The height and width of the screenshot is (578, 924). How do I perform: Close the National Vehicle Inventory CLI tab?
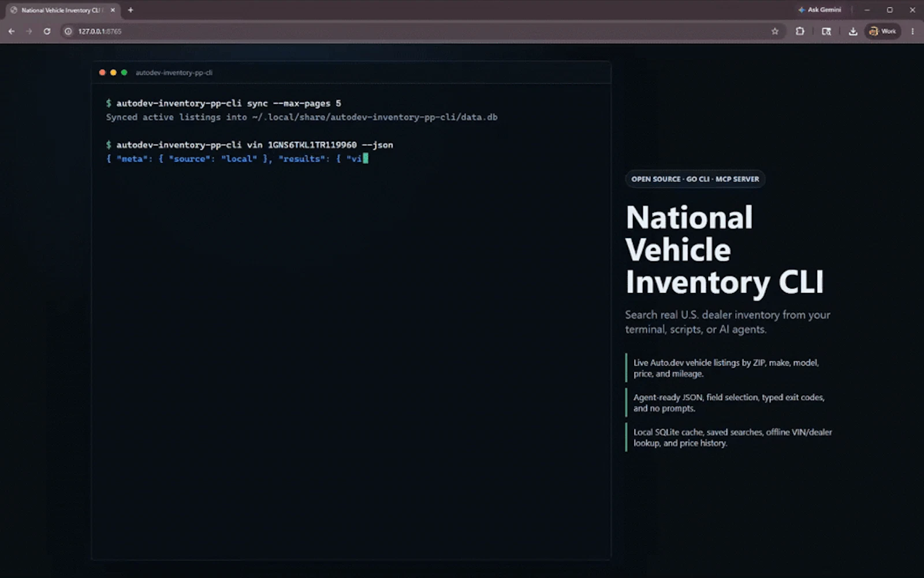tap(113, 10)
